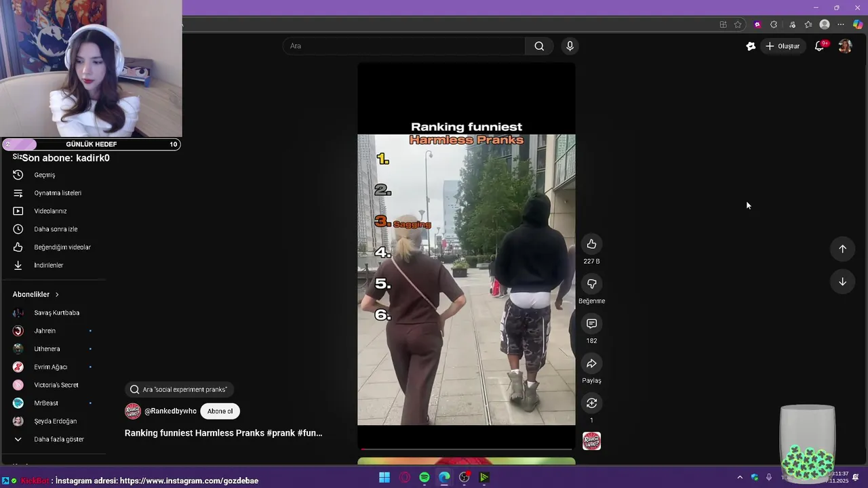Click the microphone icon in the system tray
The width and height of the screenshot is (868, 488).
769,477
